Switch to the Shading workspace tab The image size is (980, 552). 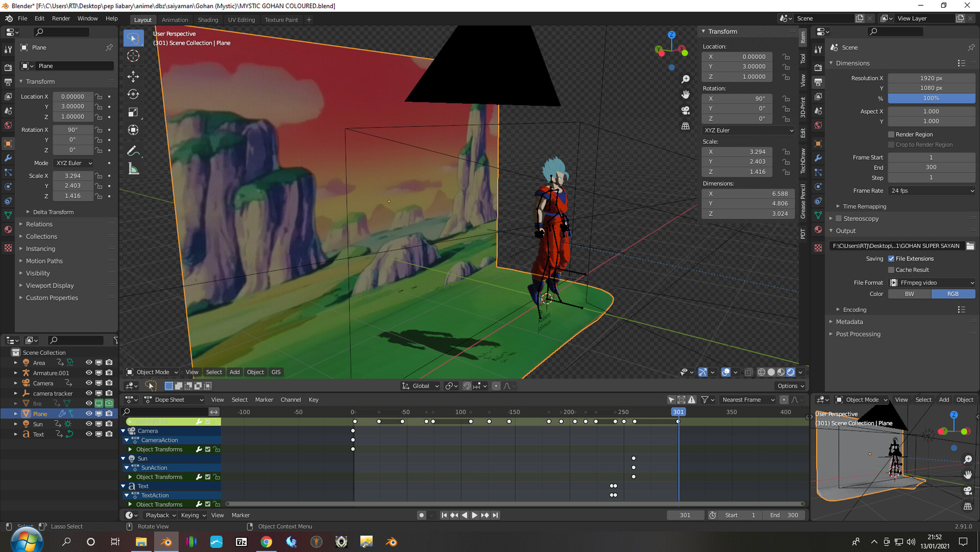(x=208, y=20)
